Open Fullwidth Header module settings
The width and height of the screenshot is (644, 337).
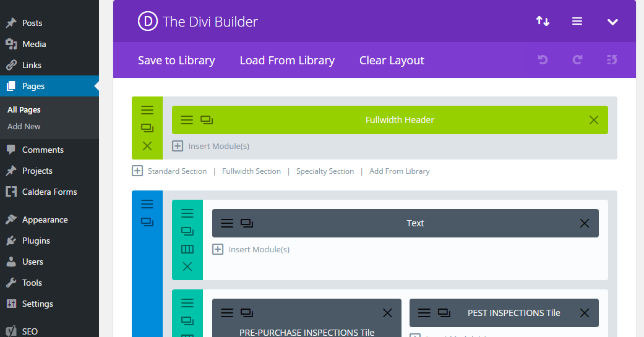(186, 120)
